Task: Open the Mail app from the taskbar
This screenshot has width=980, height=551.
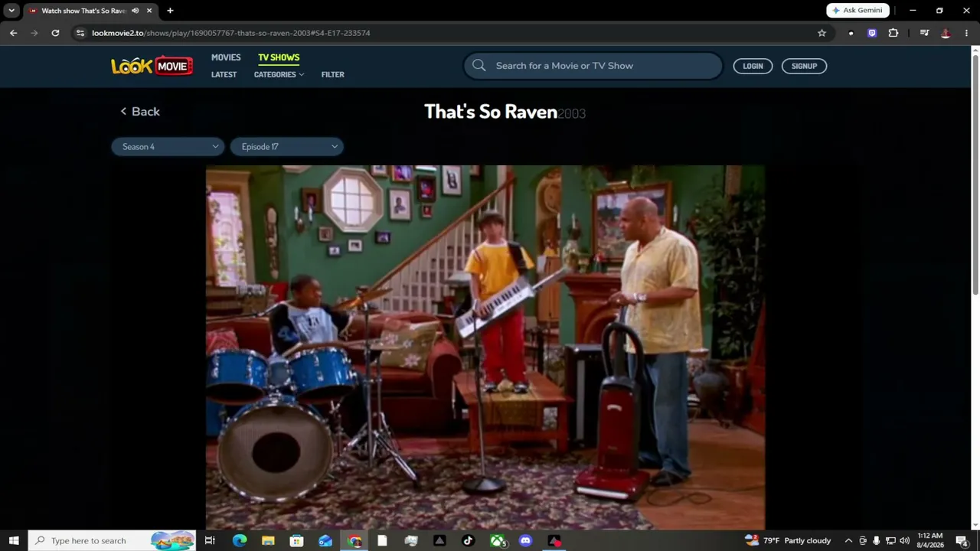Action: pyautogui.click(x=325, y=540)
